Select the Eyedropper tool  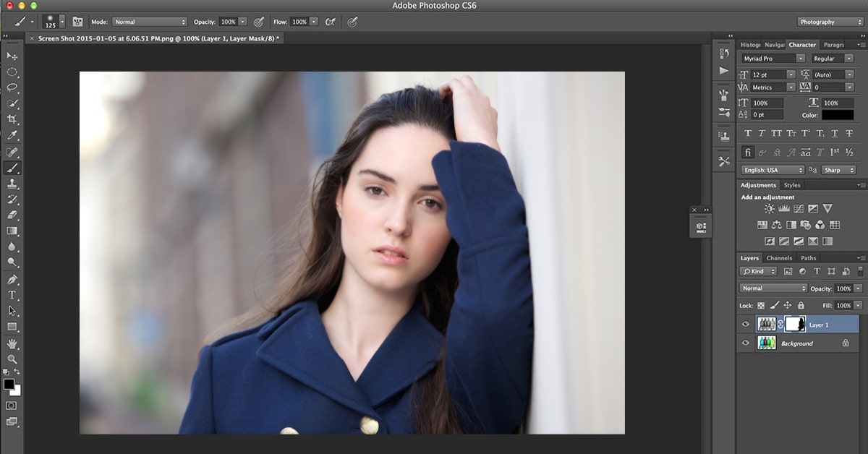click(x=12, y=135)
